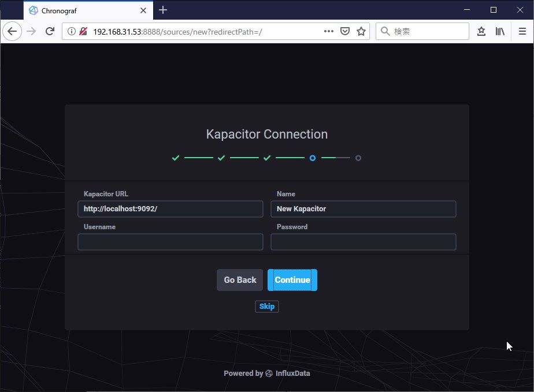Viewport: 534px width, 392px height.
Task: Click the Go Back button
Action: 240,280
